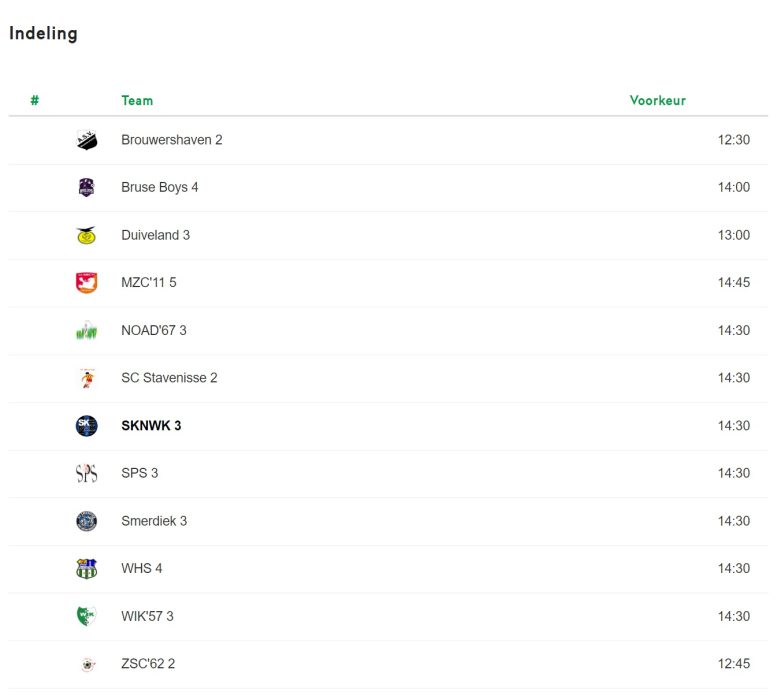This screenshot has width=777, height=696.
Task: Click the SKNWK 3 blue round logo
Action: (87, 426)
